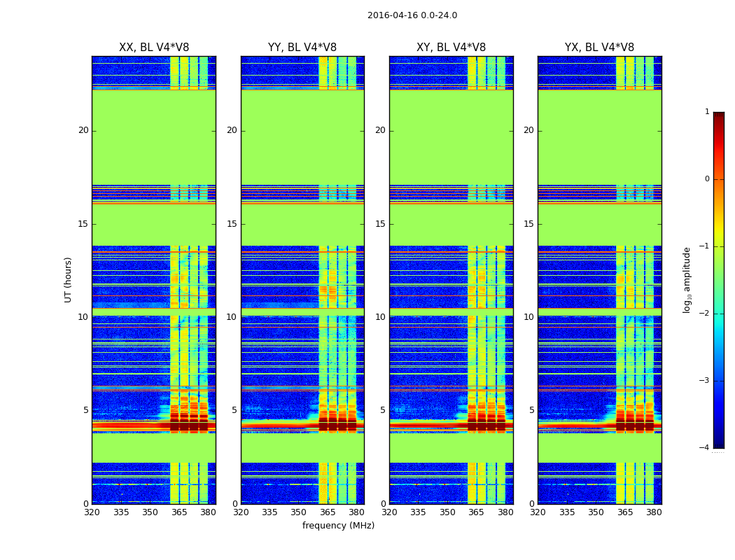Click the XX, BL V4*V8 subplot title

[154, 48]
